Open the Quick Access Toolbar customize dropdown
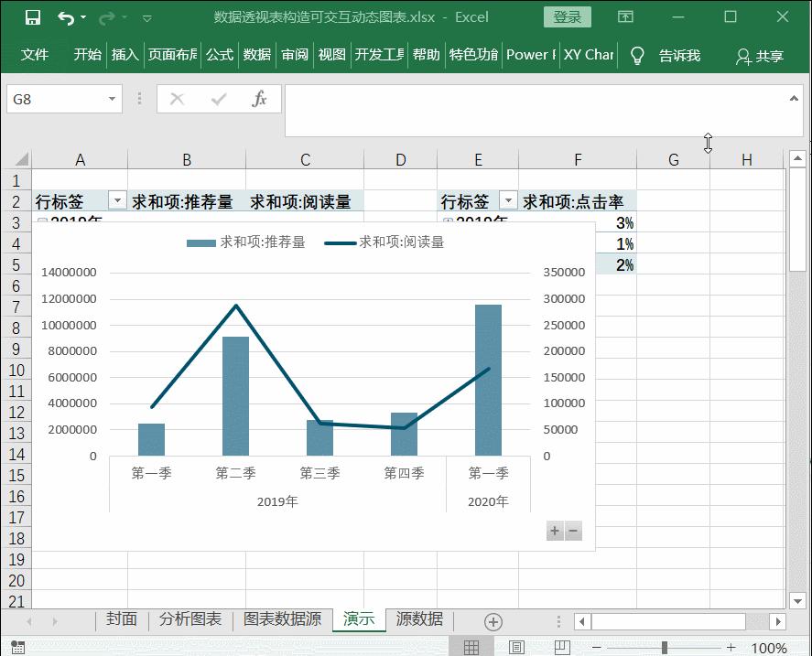Screen dimensions: 812x656 click(147, 16)
